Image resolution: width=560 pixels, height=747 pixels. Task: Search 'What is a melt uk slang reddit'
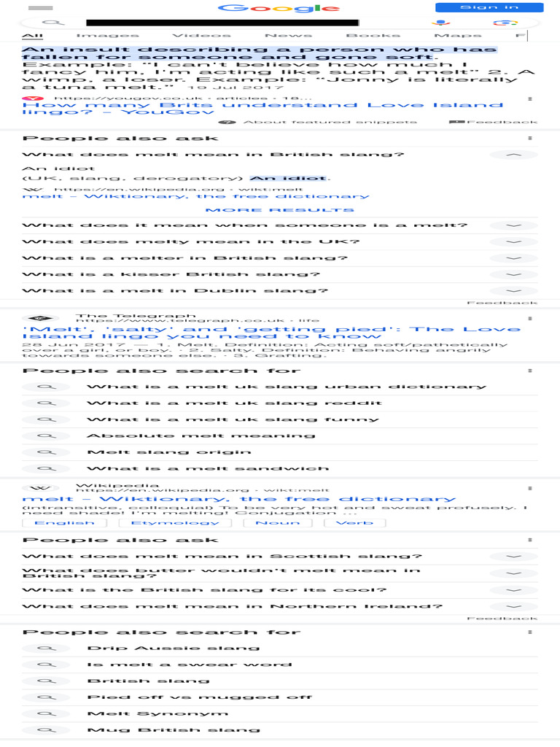pos(234,403)
